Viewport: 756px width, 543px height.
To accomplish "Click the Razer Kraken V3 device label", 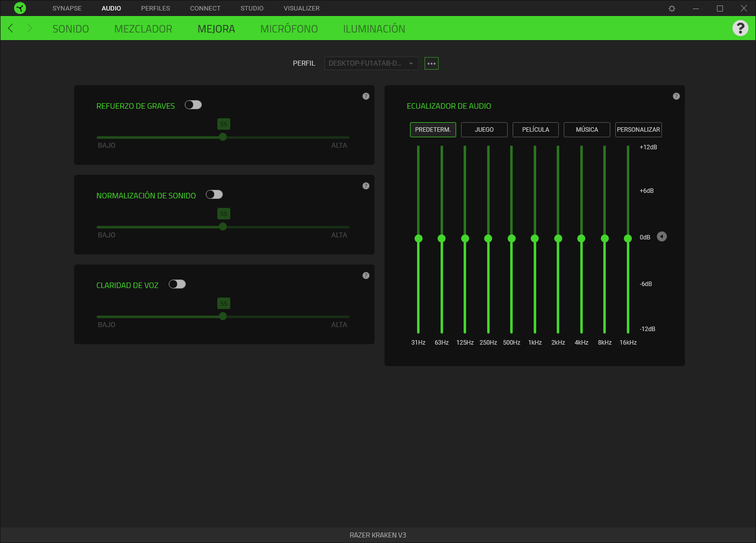I will [378, 535].
